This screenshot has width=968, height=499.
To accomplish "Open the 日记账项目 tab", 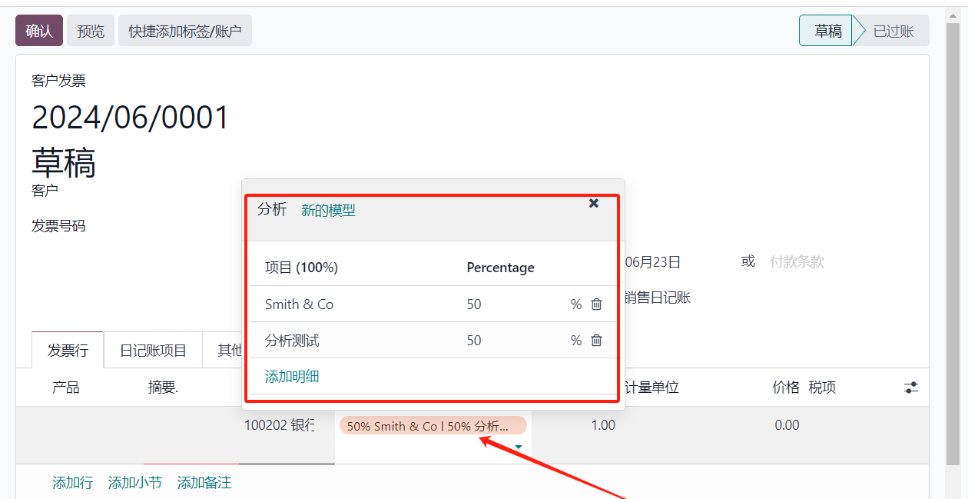I will point(154,350).
